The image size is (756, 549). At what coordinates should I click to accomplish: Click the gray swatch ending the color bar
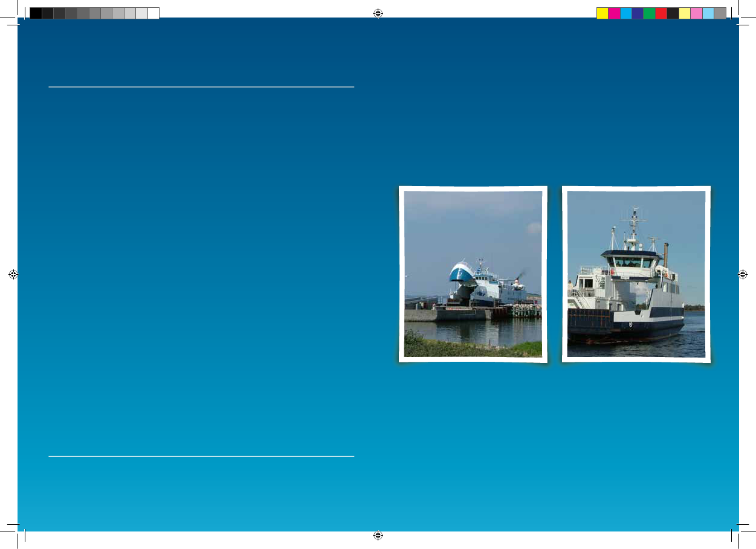[720, 13]
